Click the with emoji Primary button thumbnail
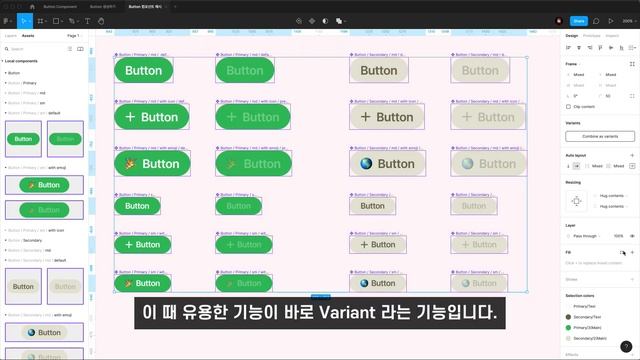 pos(44,185)
